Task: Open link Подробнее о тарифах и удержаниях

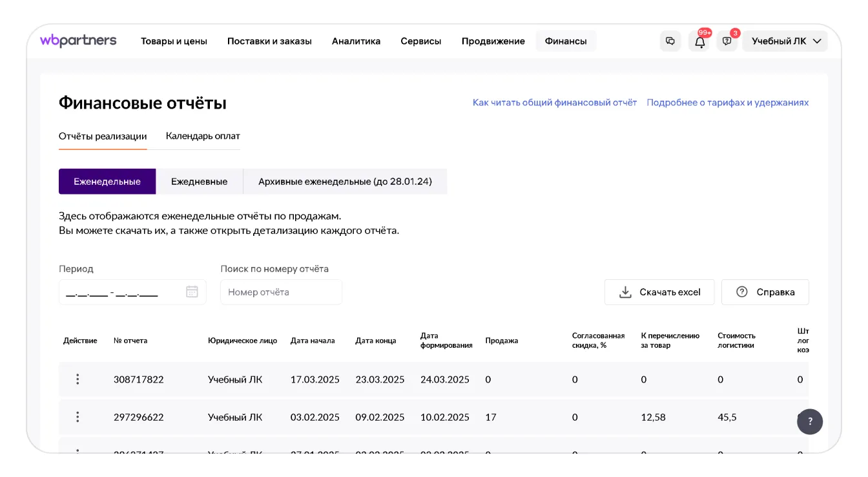Action: click(x=728, y=103)
